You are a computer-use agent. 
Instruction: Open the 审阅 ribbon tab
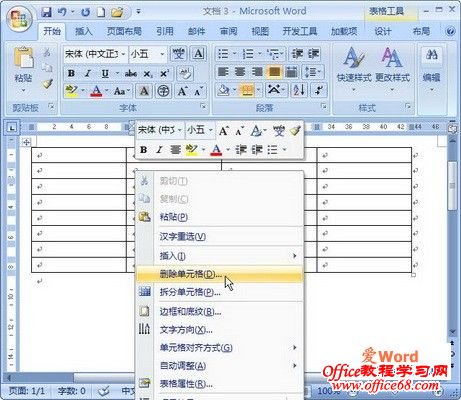(229, 32)
